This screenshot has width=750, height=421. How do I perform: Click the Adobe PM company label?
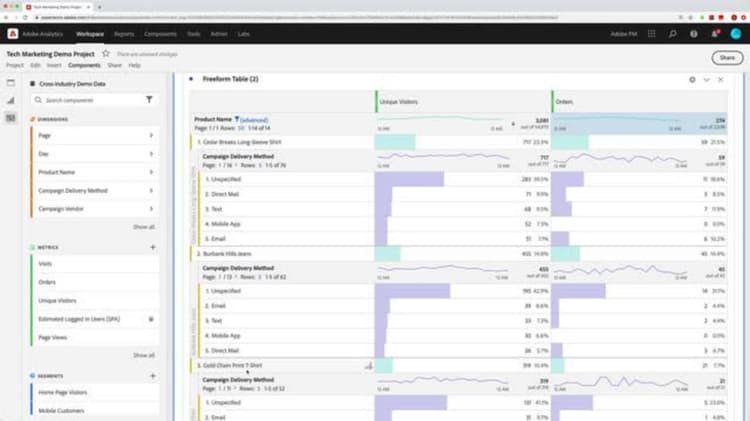point(624,34)
